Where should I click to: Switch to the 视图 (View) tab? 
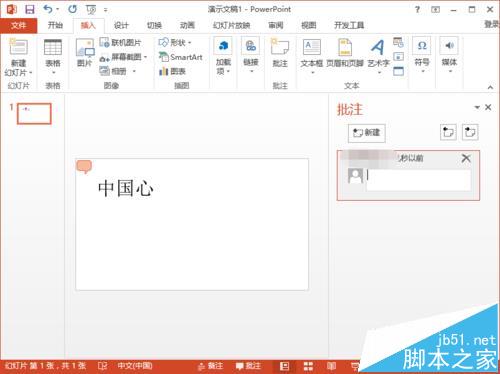tap(308, 25)
